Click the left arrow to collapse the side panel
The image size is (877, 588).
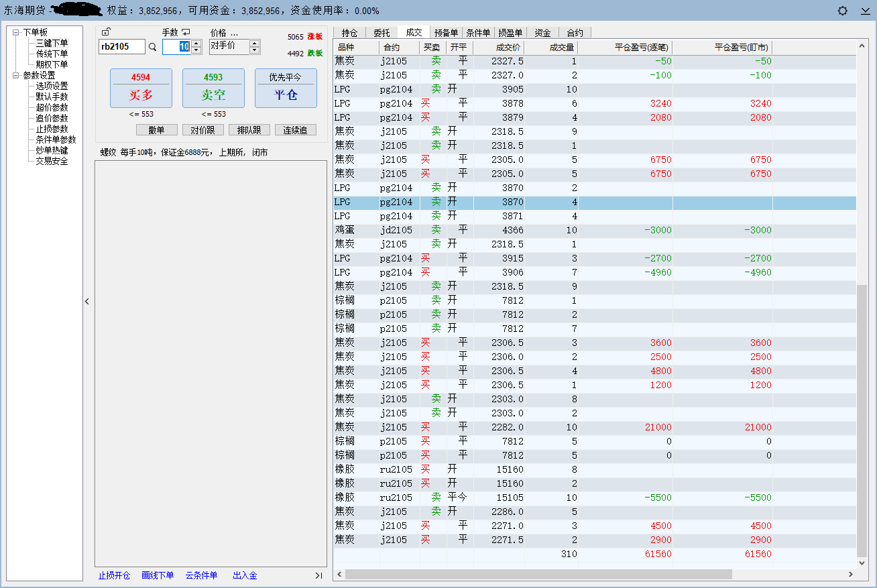pyautogui.click(x=86, y=302)
